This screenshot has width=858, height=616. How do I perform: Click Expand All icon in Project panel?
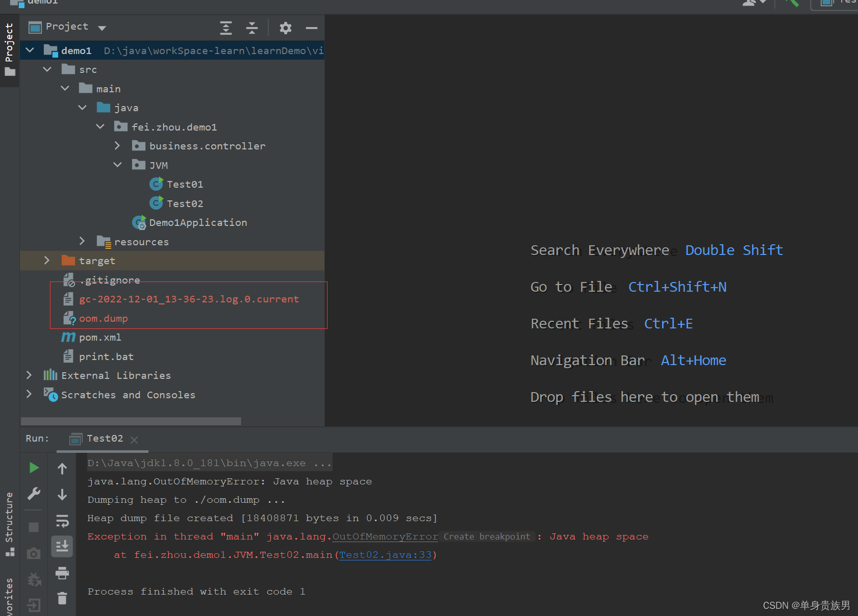[x=226, y=28]
